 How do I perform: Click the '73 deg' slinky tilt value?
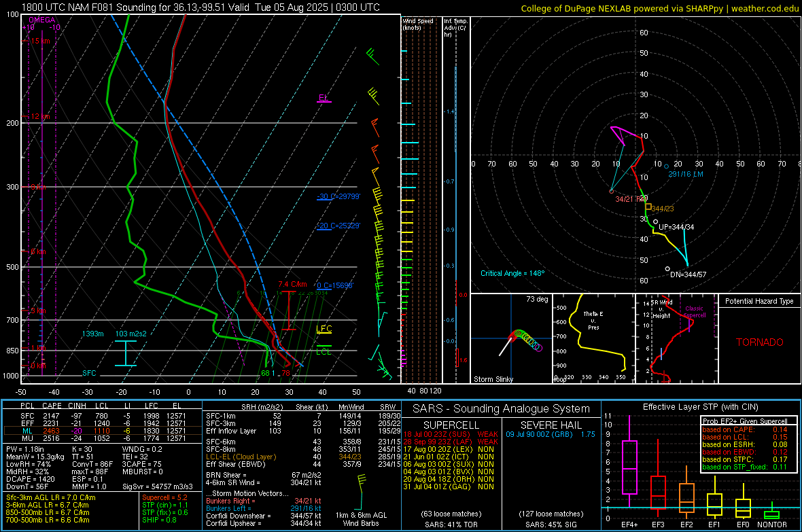click(537, 299)
